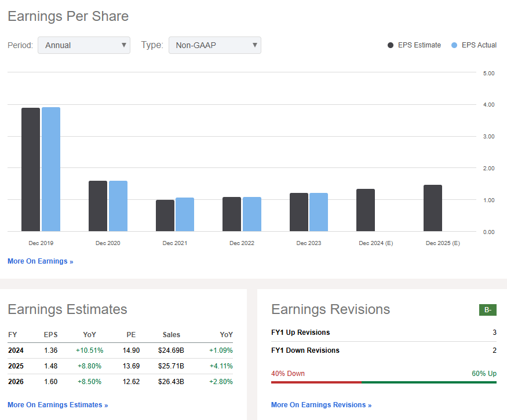The image size is (507, 420).
Task: Open More On Earnings Revisions link
Action: [321, 404]
